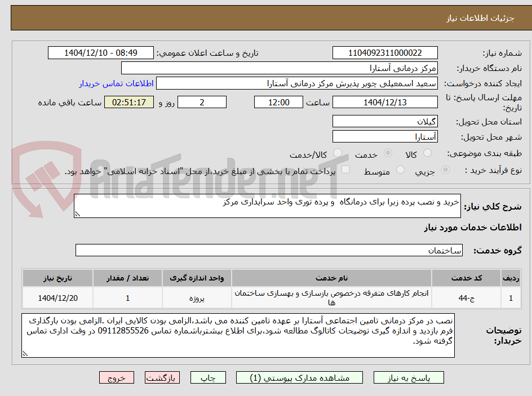Click the بازگشت back button
The image size is (532, 396).
[x=162, y=377]
